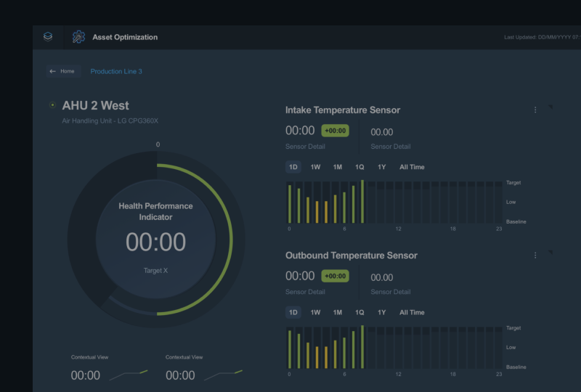Select 1D range for Intake Temperature Sensor

click(x=293, y=167)
